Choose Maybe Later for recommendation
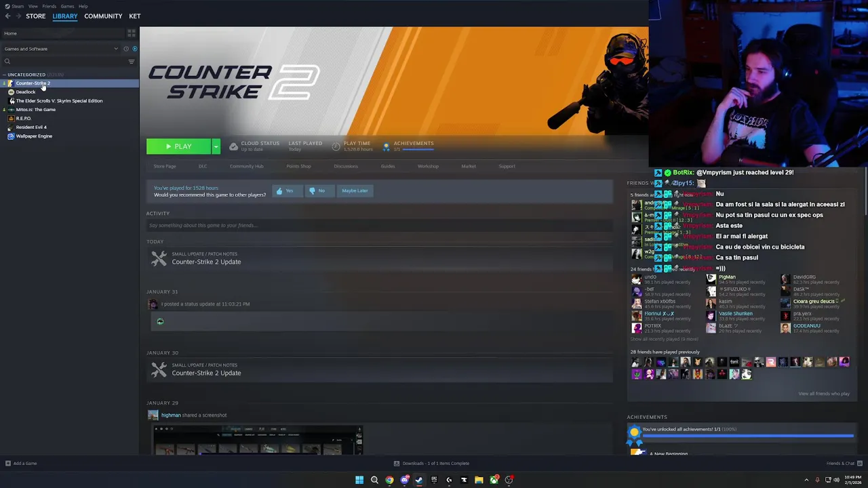 pos(355,191)
